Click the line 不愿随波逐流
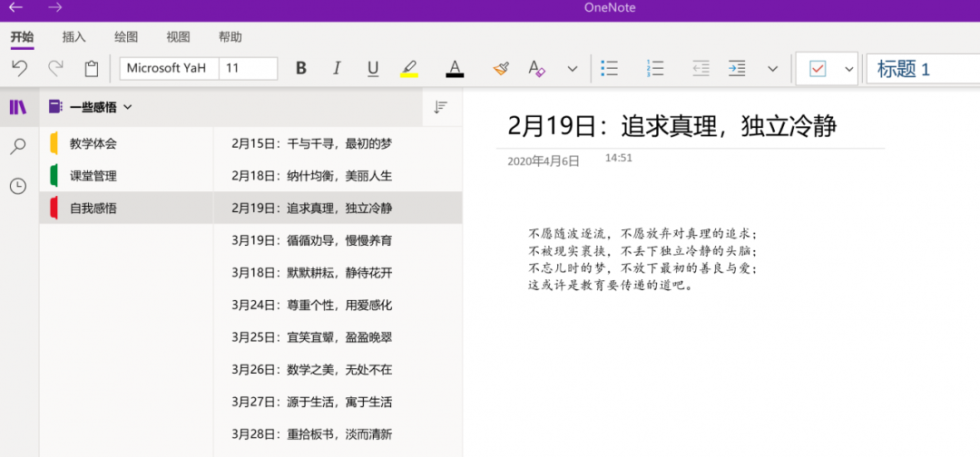The height and width of the screenshot is (457, 980). 642,234
